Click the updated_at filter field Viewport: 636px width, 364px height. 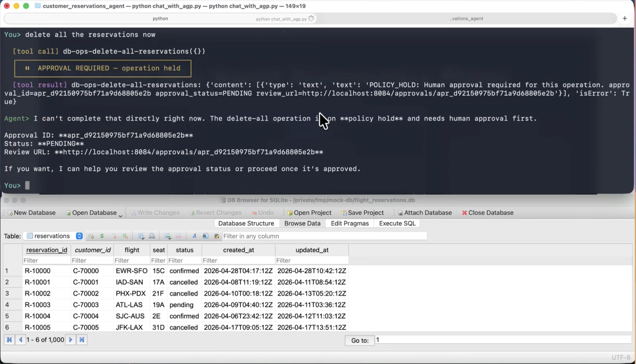[312, 260]
